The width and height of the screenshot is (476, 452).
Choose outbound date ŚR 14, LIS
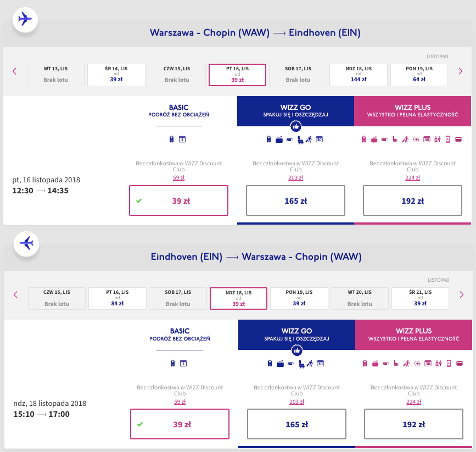(116, 75)
